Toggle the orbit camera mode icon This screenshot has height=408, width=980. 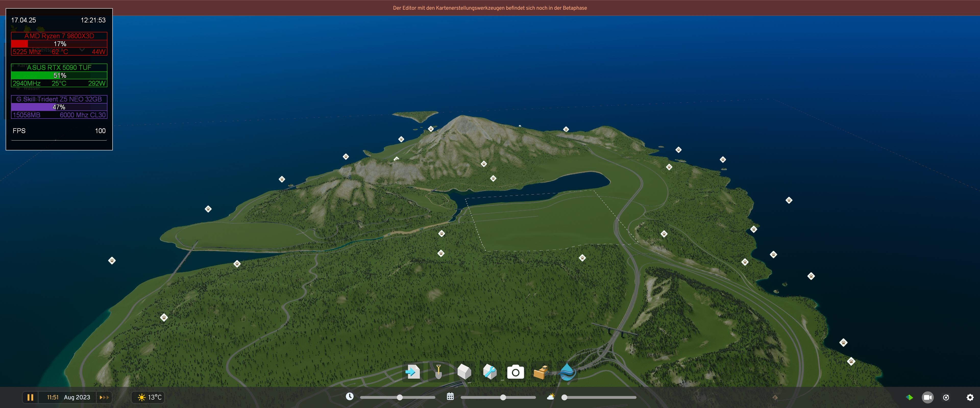(x=946, y=397)
